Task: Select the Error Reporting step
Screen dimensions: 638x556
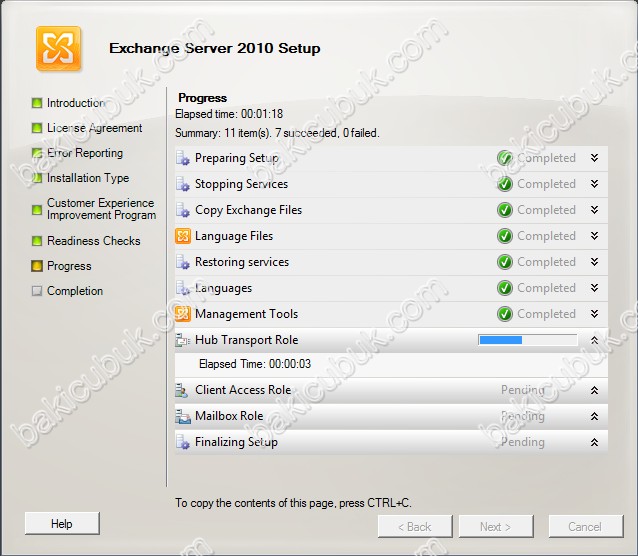Action: 85,153
